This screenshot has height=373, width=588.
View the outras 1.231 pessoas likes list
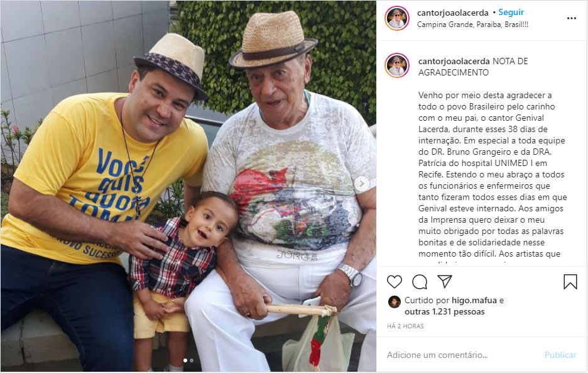click(444, 312)
